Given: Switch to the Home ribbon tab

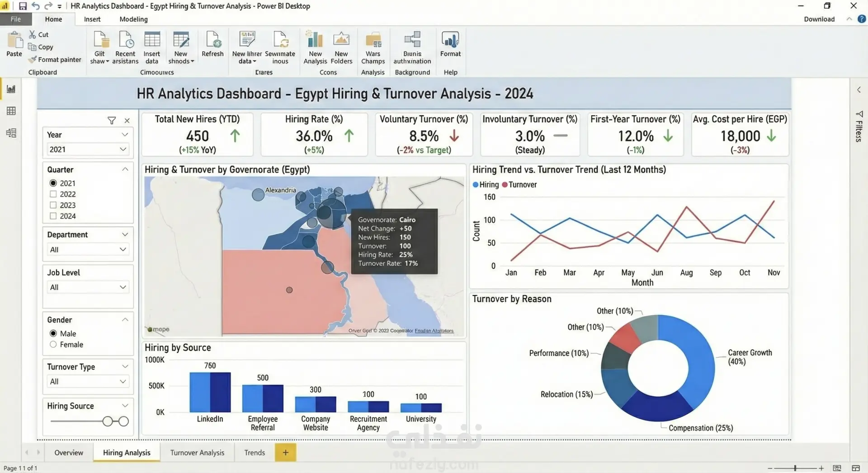Looking at the screenshot, I should point(53,19).
